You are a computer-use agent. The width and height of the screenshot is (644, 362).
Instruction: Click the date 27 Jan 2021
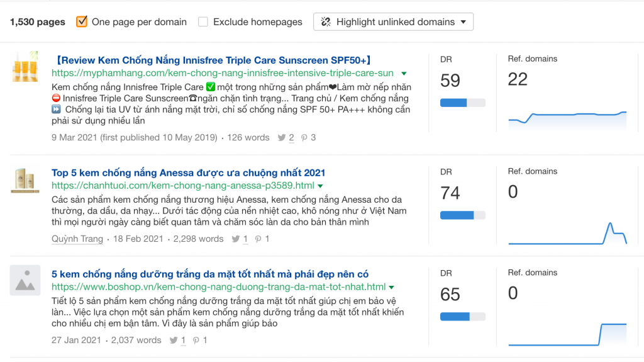(76, 340)
